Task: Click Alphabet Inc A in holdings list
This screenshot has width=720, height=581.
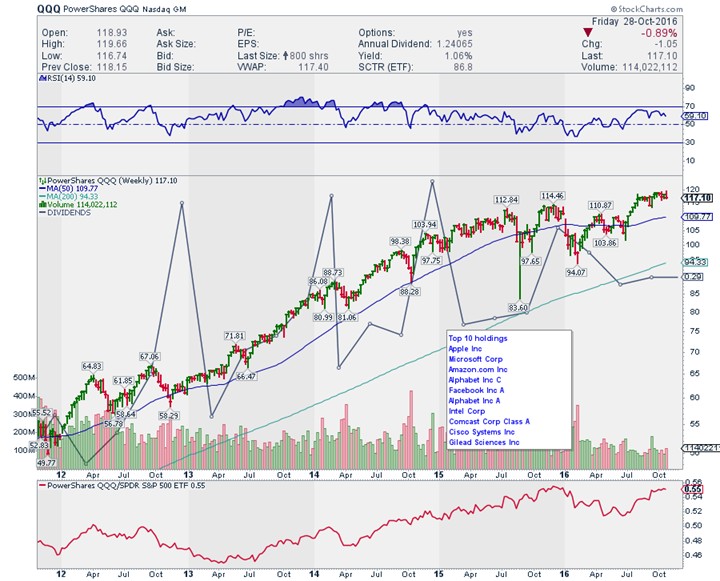Action: [x=475, y=401]
